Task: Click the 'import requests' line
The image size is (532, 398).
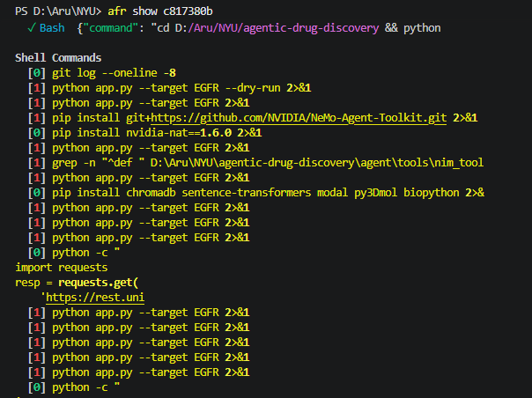Action: 62,268
